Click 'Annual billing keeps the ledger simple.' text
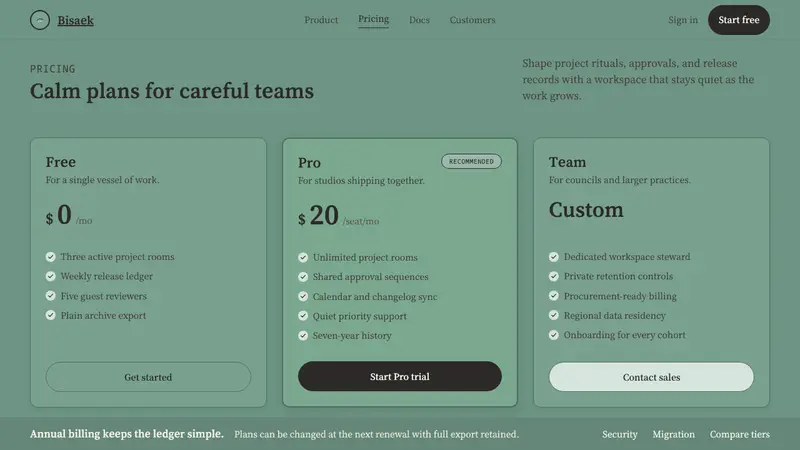Screen dimensions: 800x450 click(x=127, y=434)
